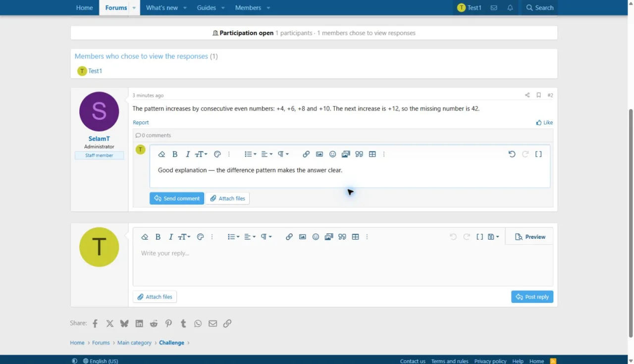Toggle bold in the reply editor
This screenshot has width=634, height=364.
tap(158, 237)
